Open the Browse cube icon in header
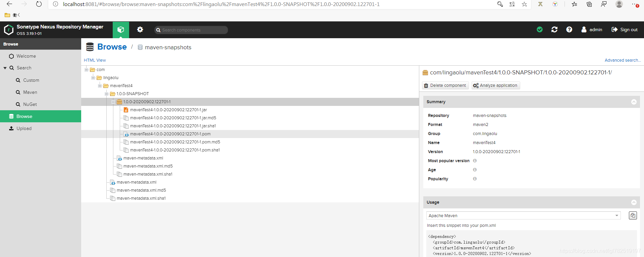 point(121,29)
